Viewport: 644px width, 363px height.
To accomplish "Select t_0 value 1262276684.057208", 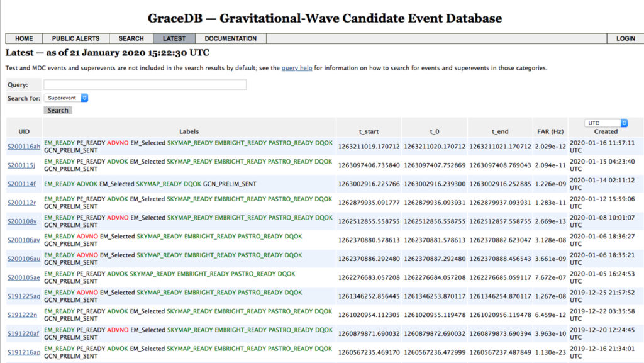I will (x=435, y=277).
